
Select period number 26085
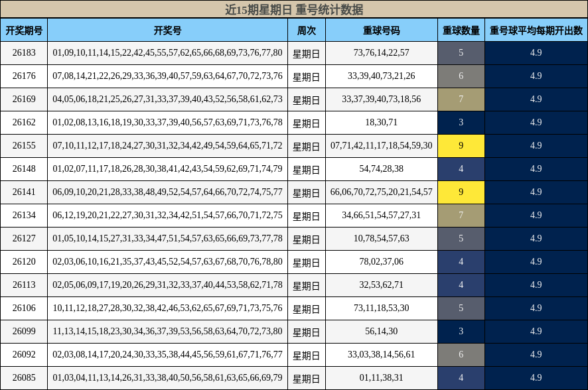pyautogui.click(x=24, y=378)
